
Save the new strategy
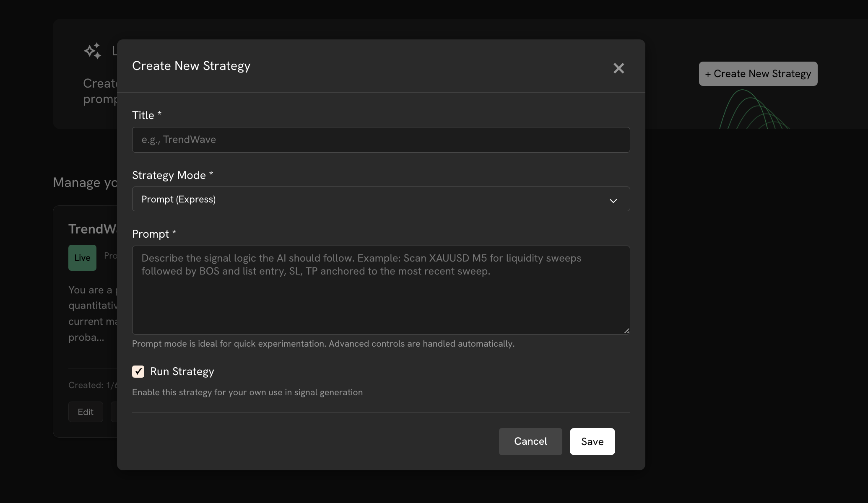coord(592,441)
